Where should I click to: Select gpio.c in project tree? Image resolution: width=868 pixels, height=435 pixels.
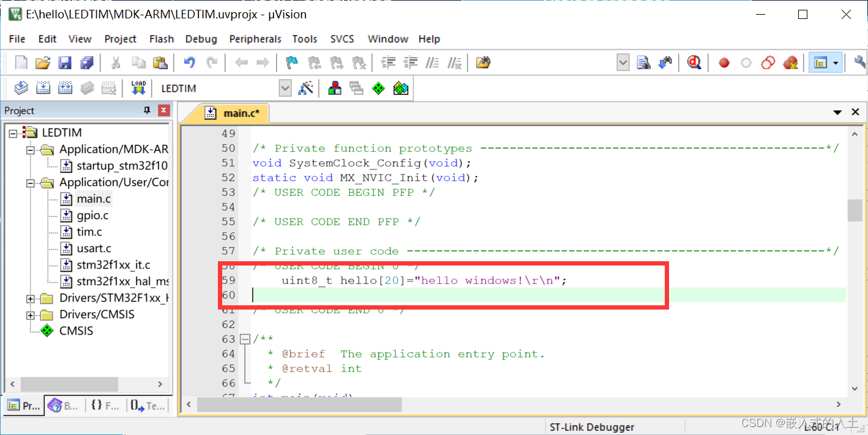pyautogui.click(x=92, y=215)
